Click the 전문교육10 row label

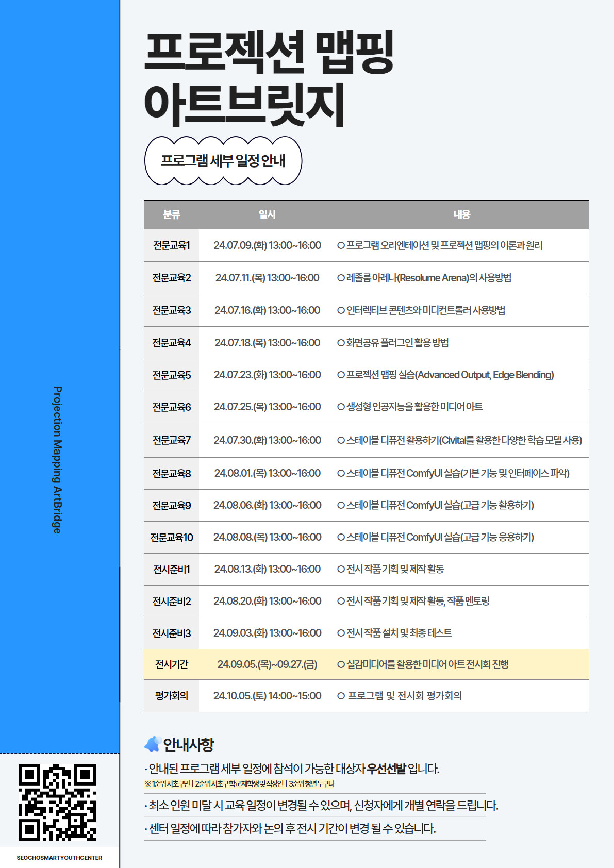pyautogui.click(x=172, y=537)
